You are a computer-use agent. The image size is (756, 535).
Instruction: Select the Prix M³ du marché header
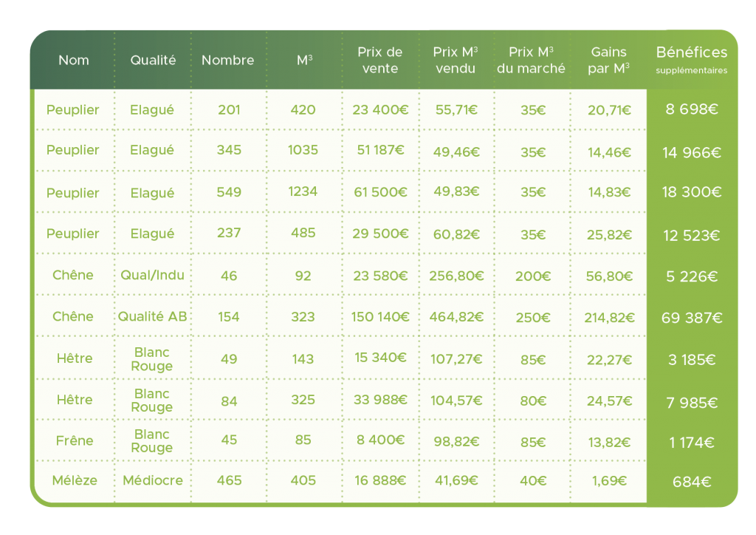click(531, 61)
